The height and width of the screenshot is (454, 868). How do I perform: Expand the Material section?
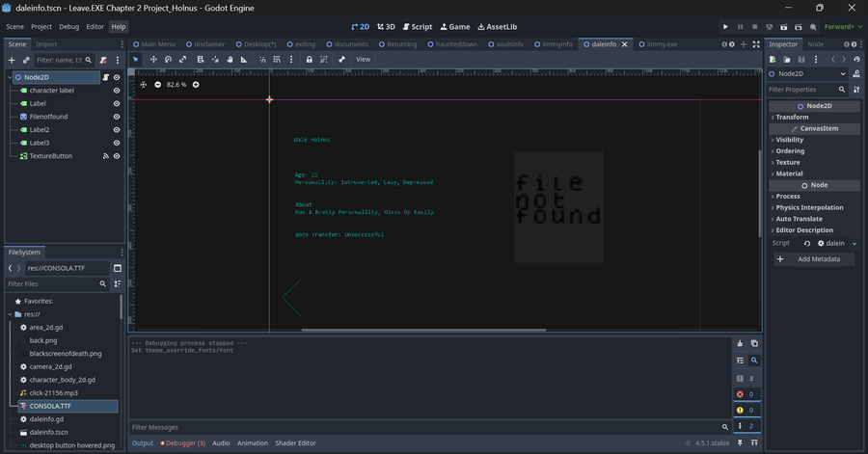tap(814, 174)
